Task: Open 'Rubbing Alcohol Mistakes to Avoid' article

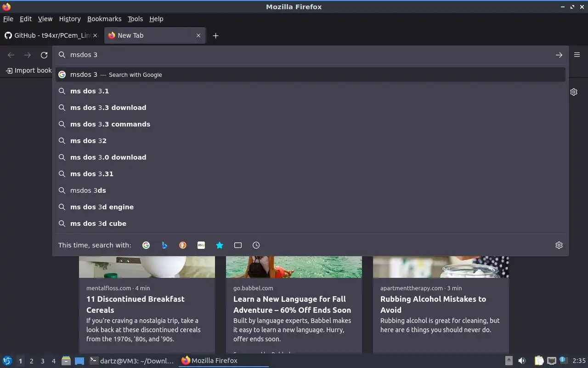Action: 433,305
